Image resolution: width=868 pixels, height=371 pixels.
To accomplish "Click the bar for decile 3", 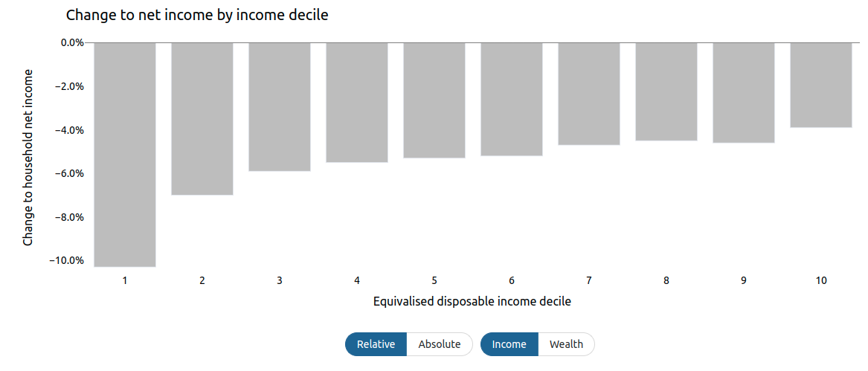I will click(280, 107).
